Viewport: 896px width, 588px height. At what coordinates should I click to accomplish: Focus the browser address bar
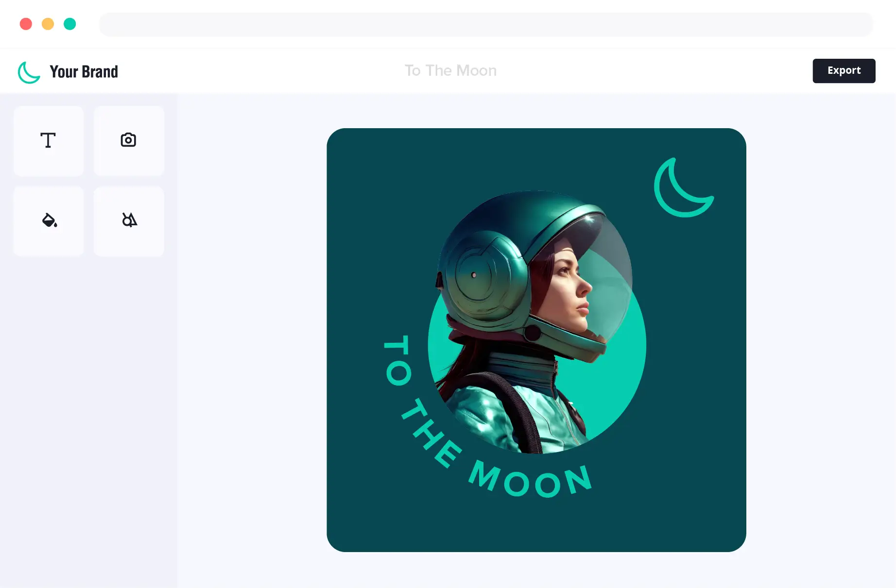(486, 24)
